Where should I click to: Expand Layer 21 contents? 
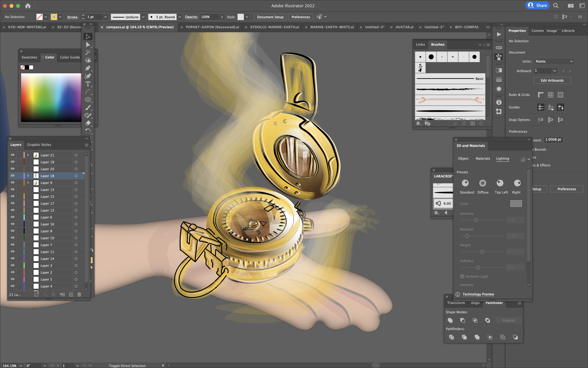(28, 155)
